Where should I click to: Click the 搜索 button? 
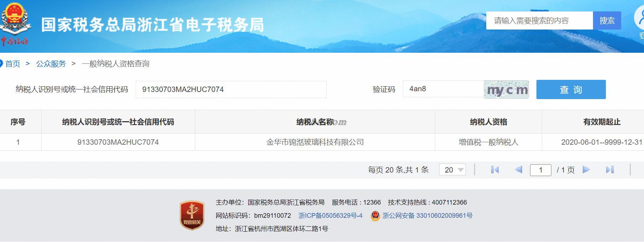click(607, 21)
